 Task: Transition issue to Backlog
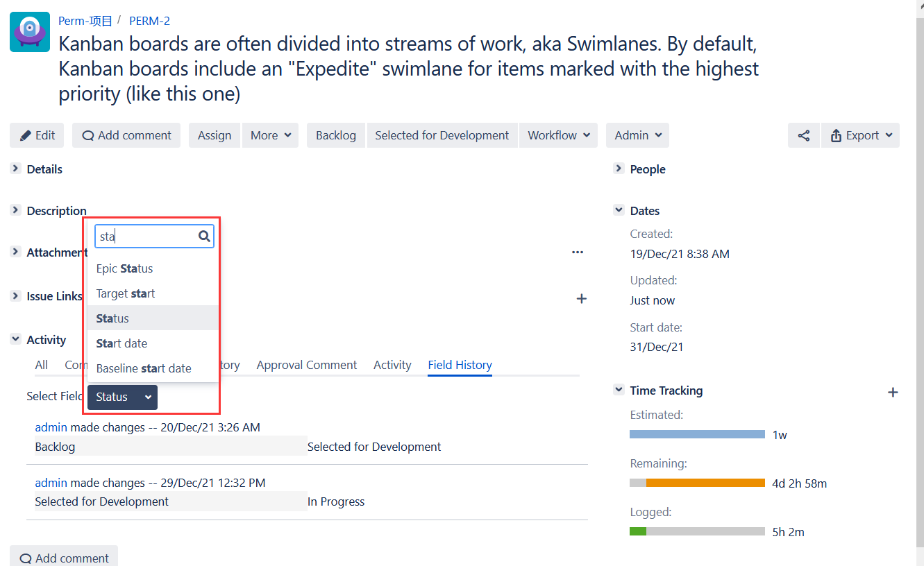pyautogui.click(x=336, y=135)
